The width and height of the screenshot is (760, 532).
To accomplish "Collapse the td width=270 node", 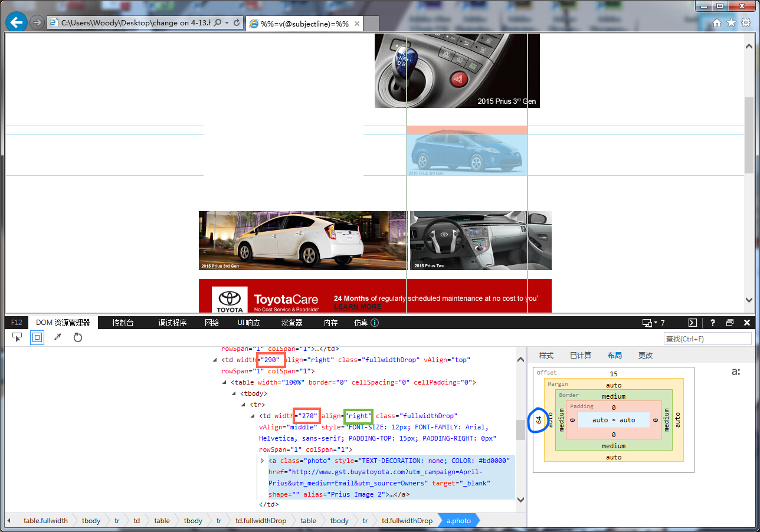I will click(x=253, y=416).
